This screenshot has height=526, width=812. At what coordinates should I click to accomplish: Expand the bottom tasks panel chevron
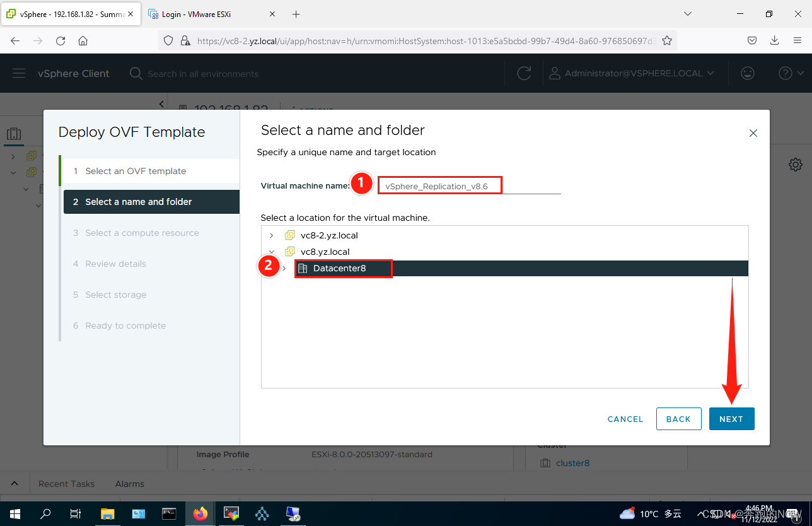[14, 484]
